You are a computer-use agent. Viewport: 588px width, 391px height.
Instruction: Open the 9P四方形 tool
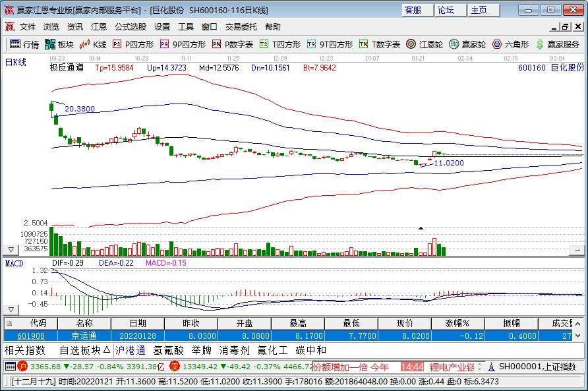click(183, 44)
